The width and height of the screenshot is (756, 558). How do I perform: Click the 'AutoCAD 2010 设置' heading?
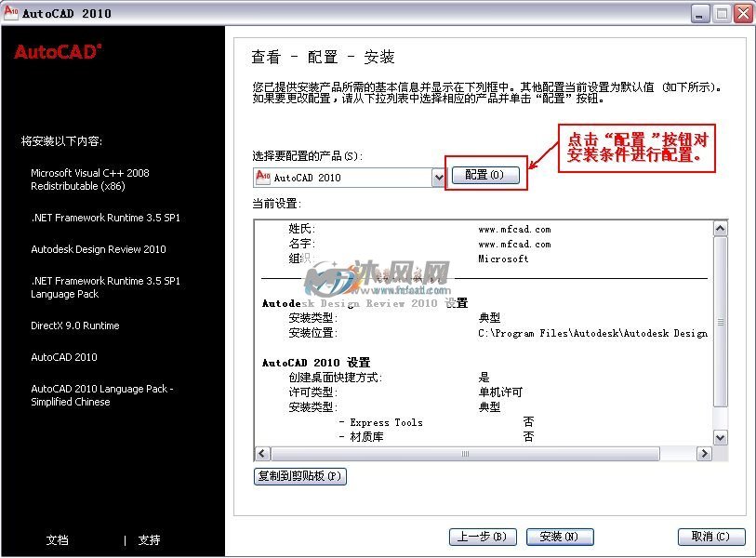point(316,363)
